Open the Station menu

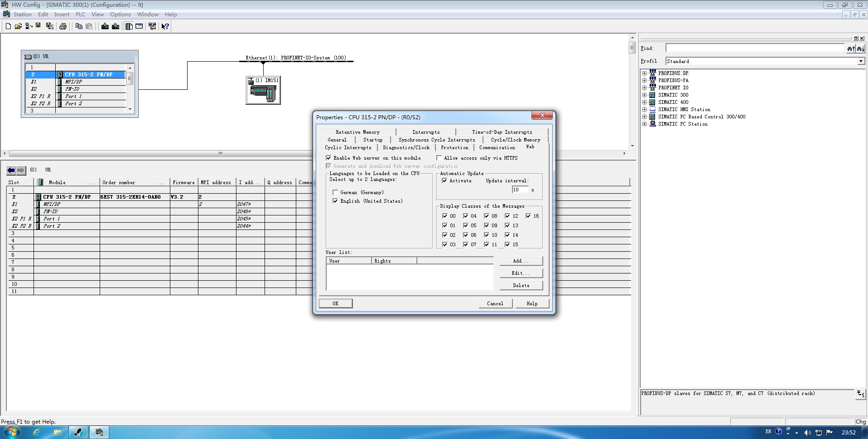point(23,15)
